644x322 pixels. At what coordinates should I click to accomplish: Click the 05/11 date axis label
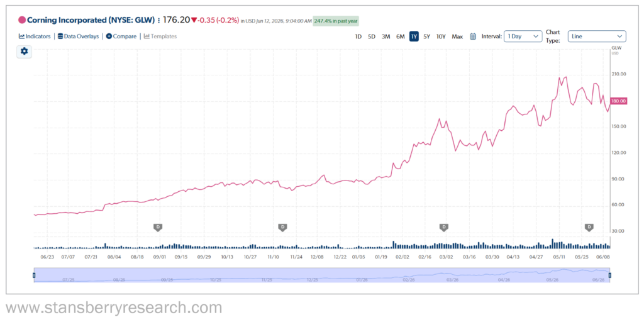pos(559,257)
